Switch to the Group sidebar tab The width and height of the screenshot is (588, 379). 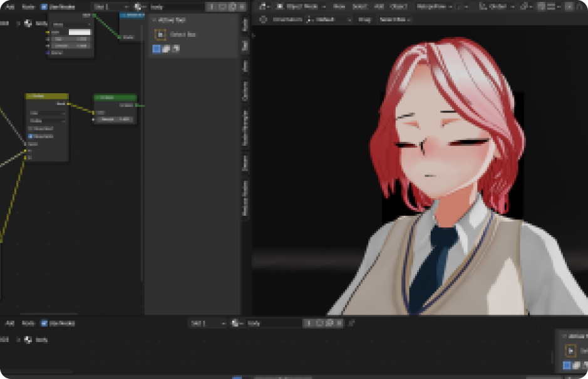[x=245, y=163]
